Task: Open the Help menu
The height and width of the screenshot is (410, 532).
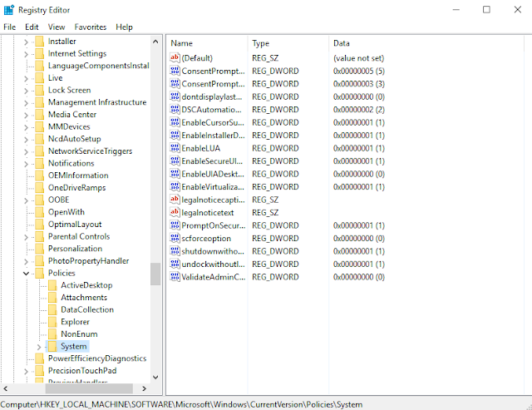Action: 124,27
